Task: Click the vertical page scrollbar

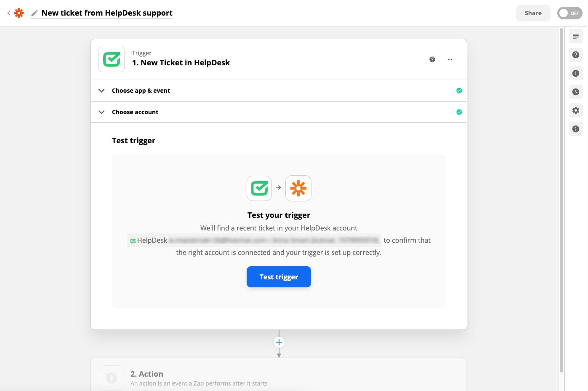Action: click(561, 200)
